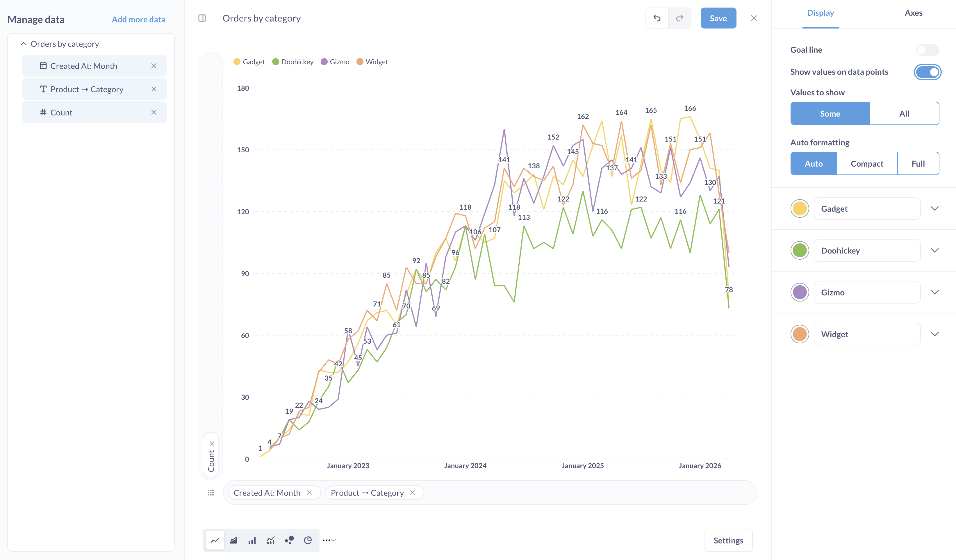Switch to the Axes tab

click(x=913, y=13)
